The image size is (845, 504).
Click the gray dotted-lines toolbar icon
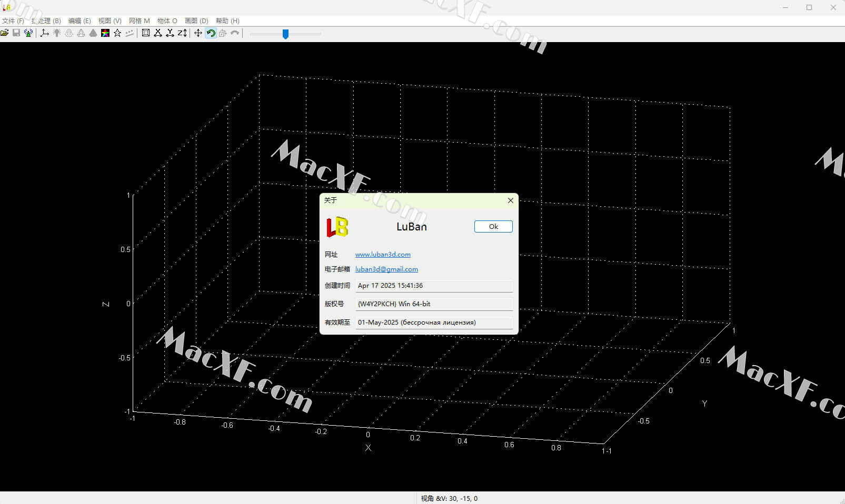(130, 33)
